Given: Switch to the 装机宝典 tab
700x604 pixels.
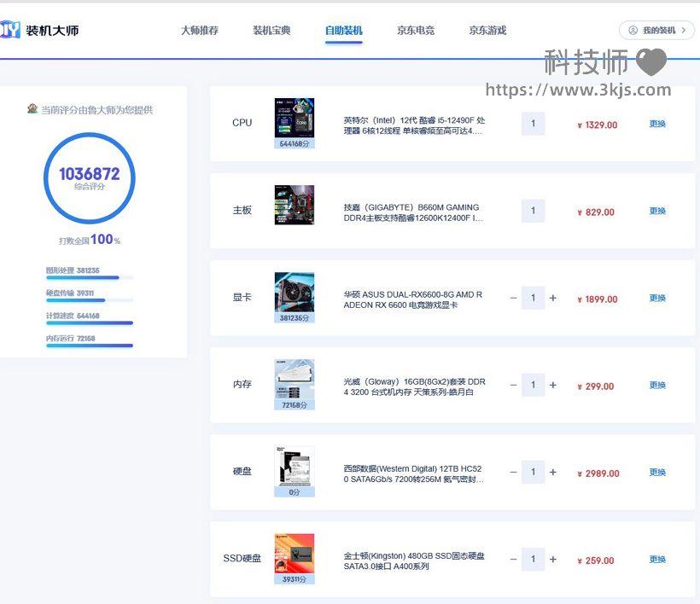Looking at the screenshot, I should pos(271,31).
